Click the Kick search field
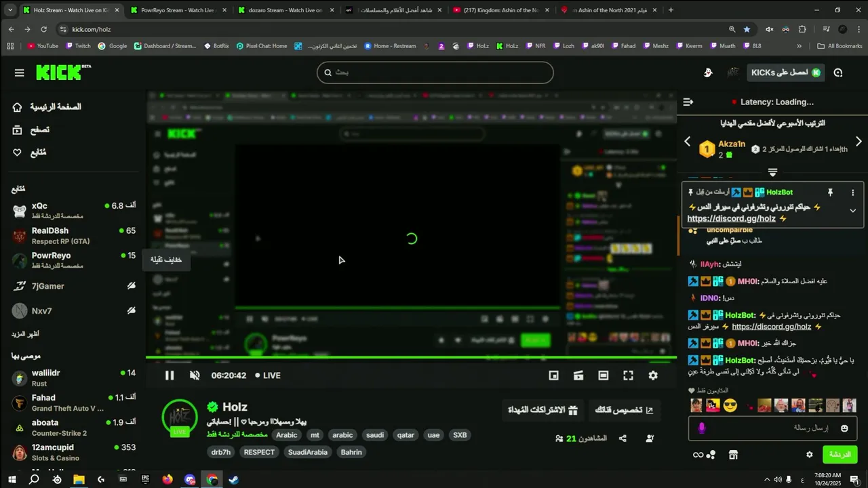This screenshot has width=868, height=488. (x=435, y=73)
